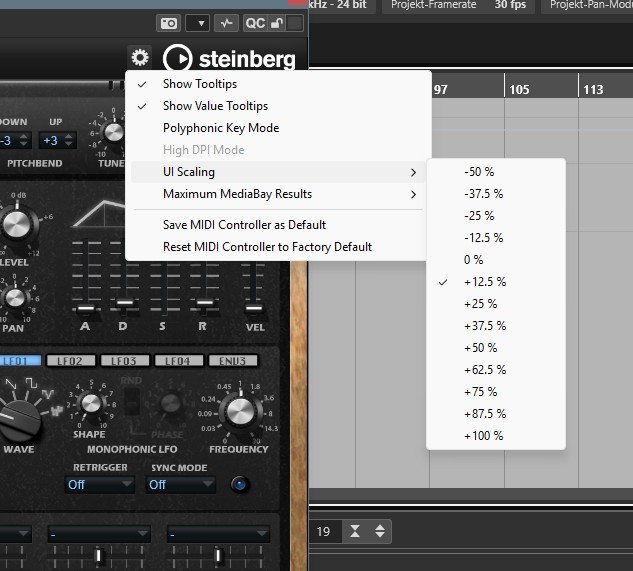Image resolution: width=633 pixels, height=571 pixels.
Task: Click Reset MIDI Controller to Factory Default
Action: tap(267, 247)
